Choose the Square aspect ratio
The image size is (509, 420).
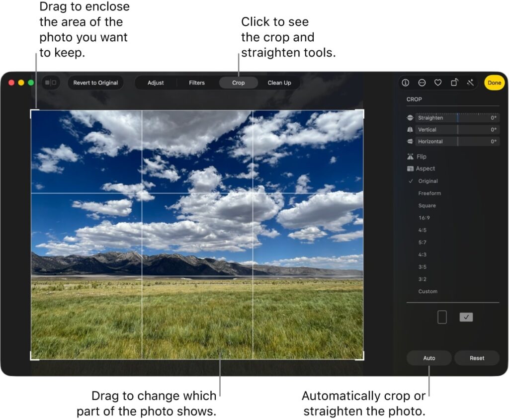point(428,205)
